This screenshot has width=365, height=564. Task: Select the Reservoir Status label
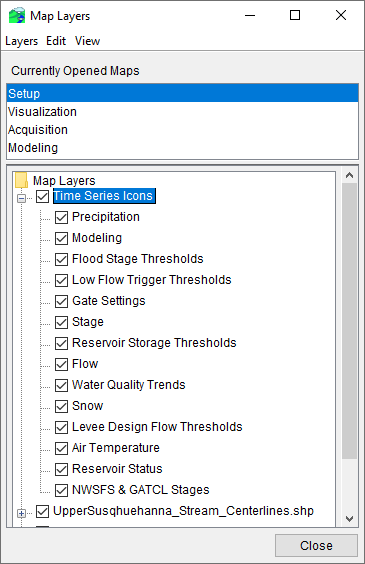117,468
